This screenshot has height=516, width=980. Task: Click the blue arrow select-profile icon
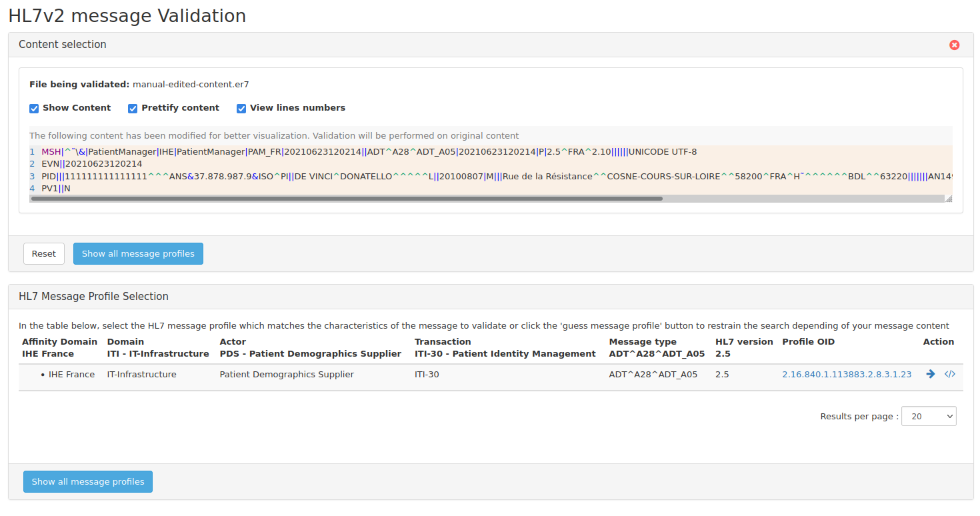click(x=931, y=374)
